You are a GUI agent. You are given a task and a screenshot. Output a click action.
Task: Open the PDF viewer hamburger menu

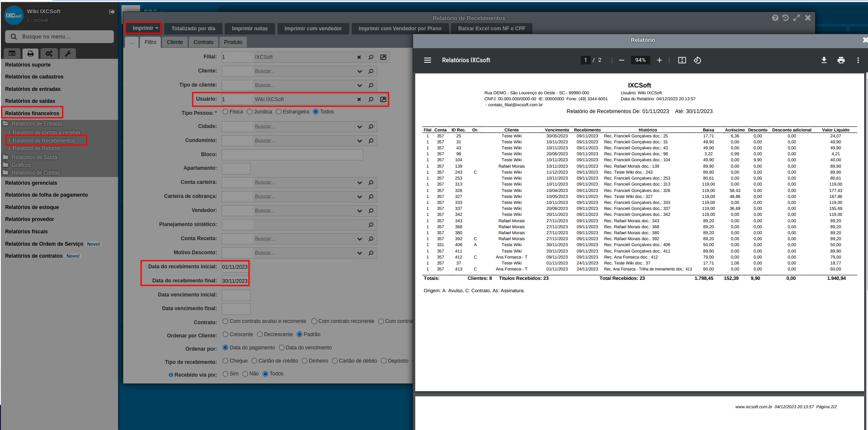coord(428,60)
